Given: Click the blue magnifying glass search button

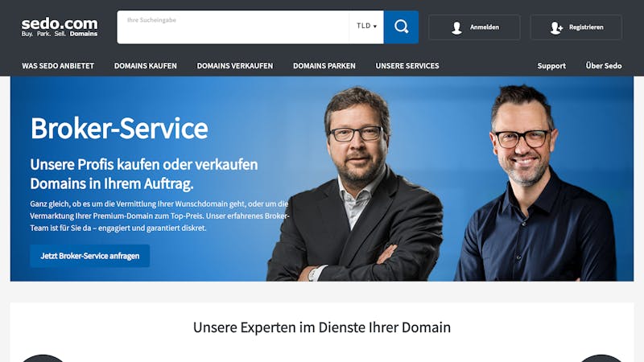Looking at the screenshot, I should 401,27.
